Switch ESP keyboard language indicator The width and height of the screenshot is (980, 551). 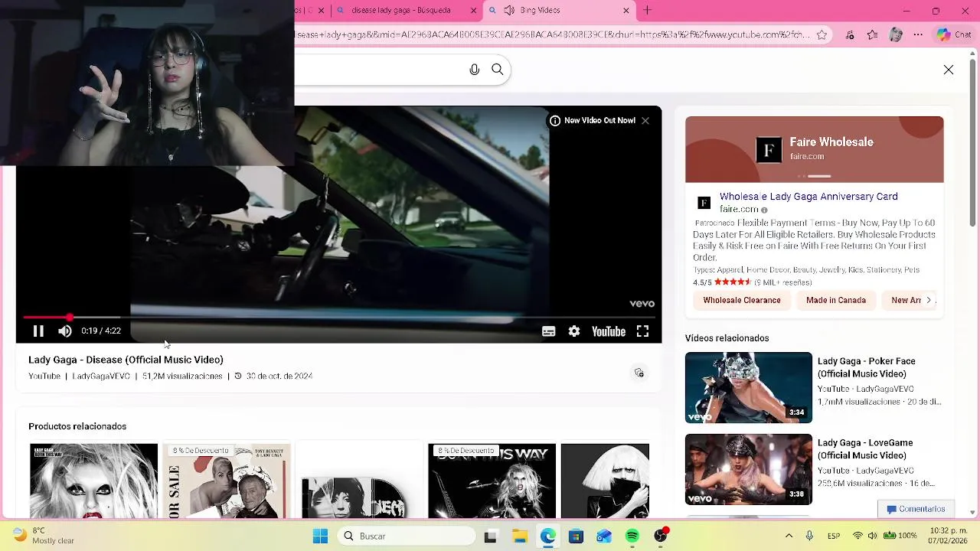coord(834,536)
